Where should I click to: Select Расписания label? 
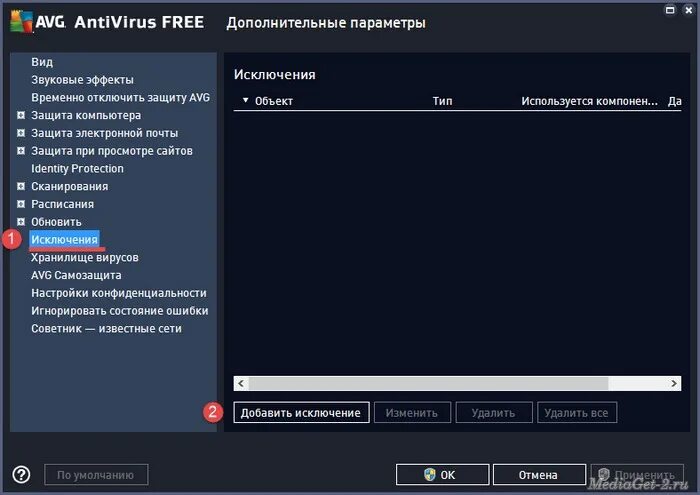pyautogui.click(x=62, y=204)
